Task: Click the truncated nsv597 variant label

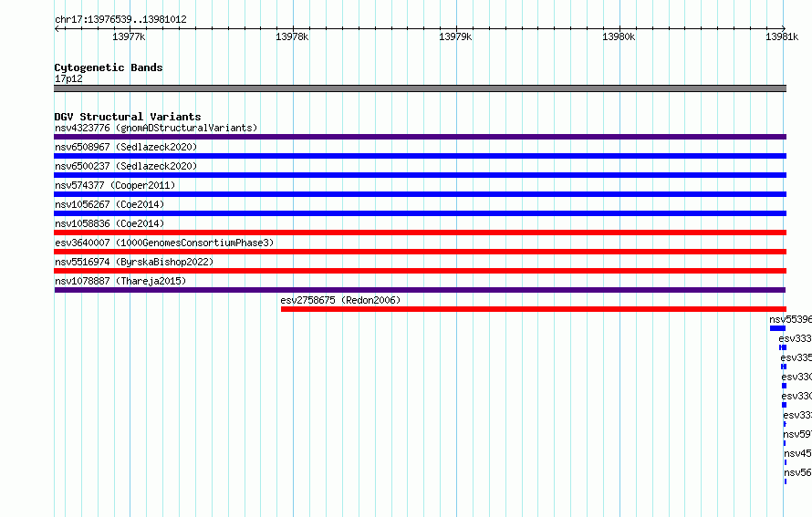Action: coord(797,434)
